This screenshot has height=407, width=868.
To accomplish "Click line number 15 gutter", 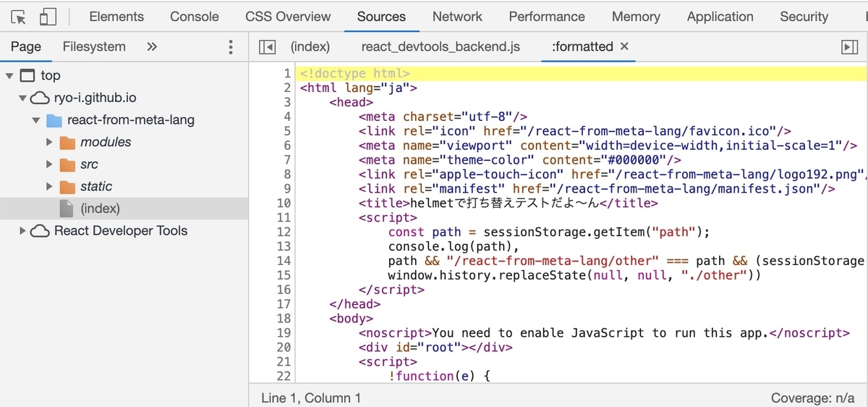I will [284, 275].
